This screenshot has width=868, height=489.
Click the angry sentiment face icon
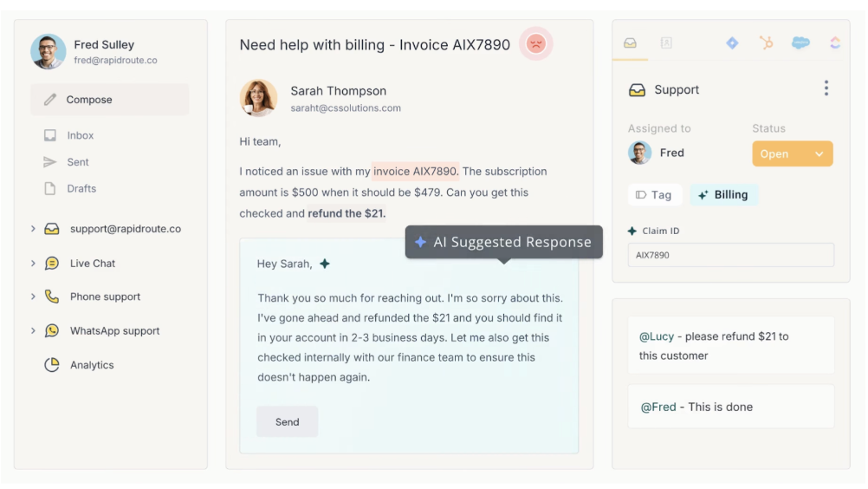coord(536,43)
